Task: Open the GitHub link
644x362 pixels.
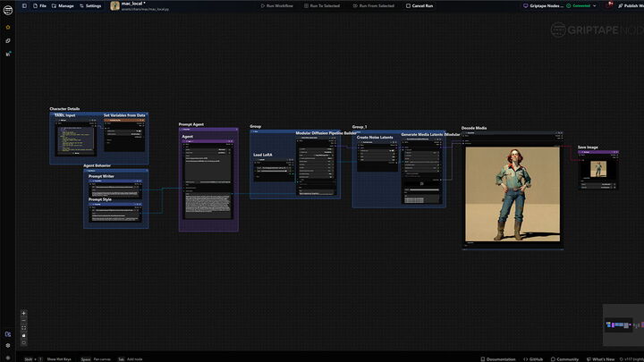Action: click(x=533, y=359)
